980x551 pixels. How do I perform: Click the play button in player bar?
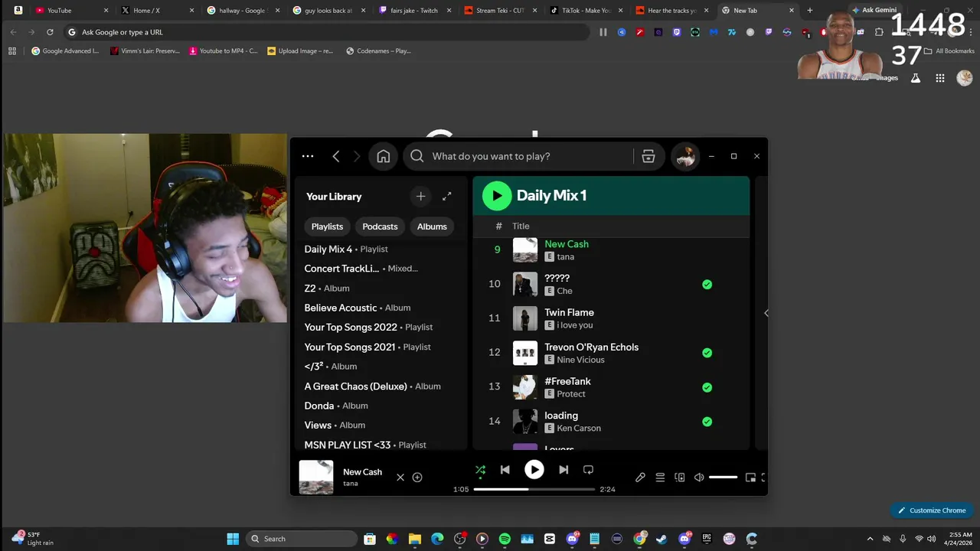tap(534, 470)
